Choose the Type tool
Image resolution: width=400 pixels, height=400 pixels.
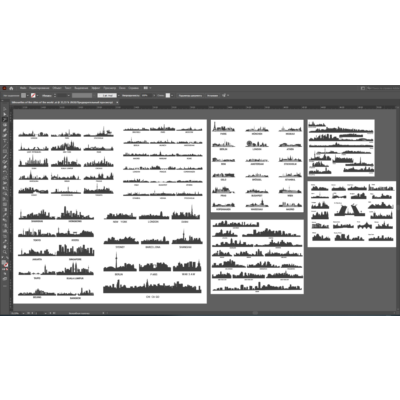tap(5, 141)
